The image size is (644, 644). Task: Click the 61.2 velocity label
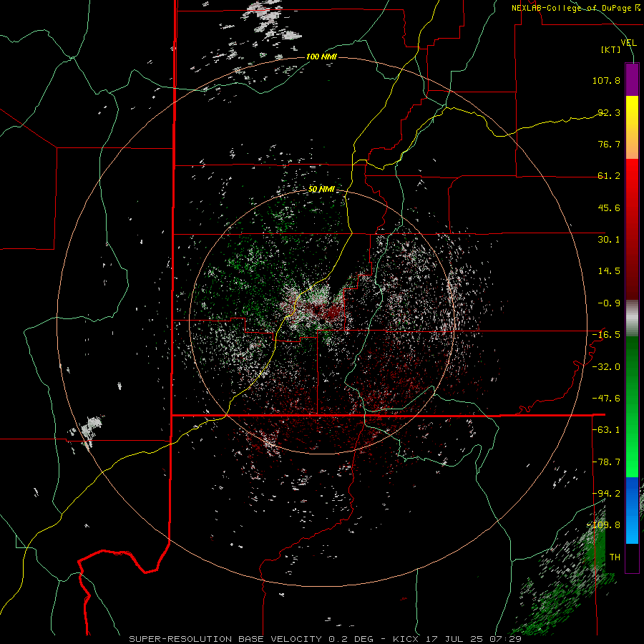609,176
